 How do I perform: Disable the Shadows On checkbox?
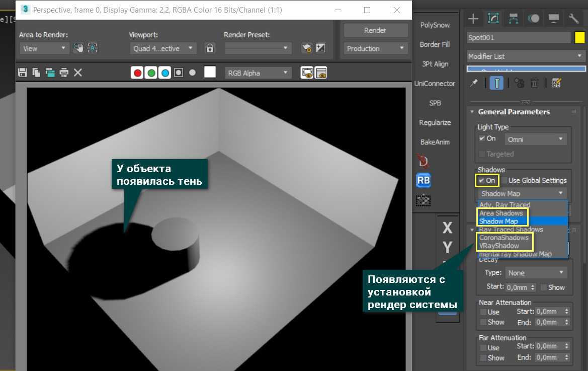[482, 180]
